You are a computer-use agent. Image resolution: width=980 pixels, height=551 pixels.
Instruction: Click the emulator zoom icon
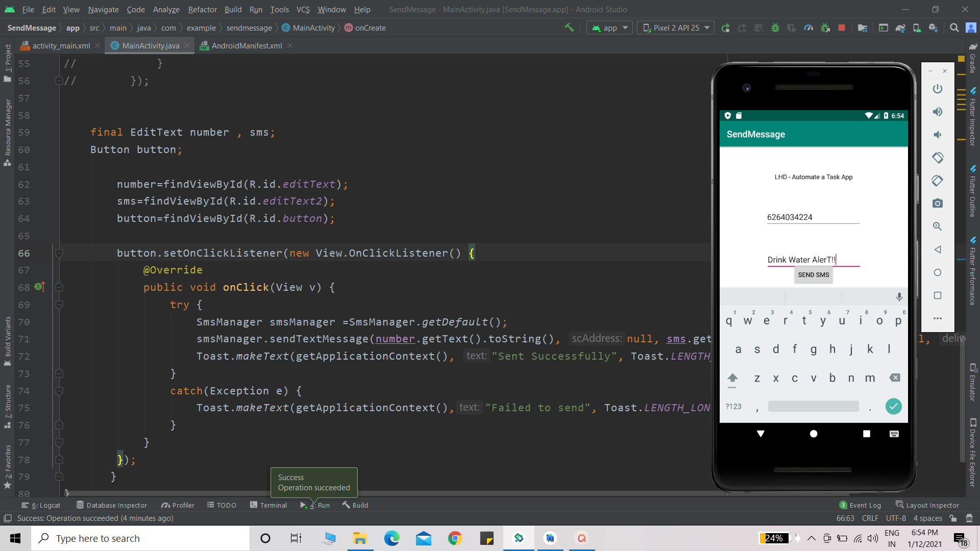[x=937, y=226]
